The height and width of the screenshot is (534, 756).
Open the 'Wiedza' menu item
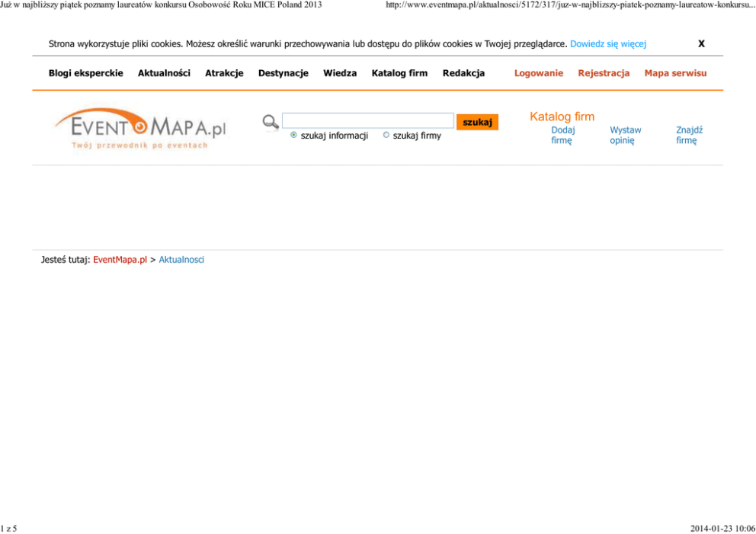point(340,74)
